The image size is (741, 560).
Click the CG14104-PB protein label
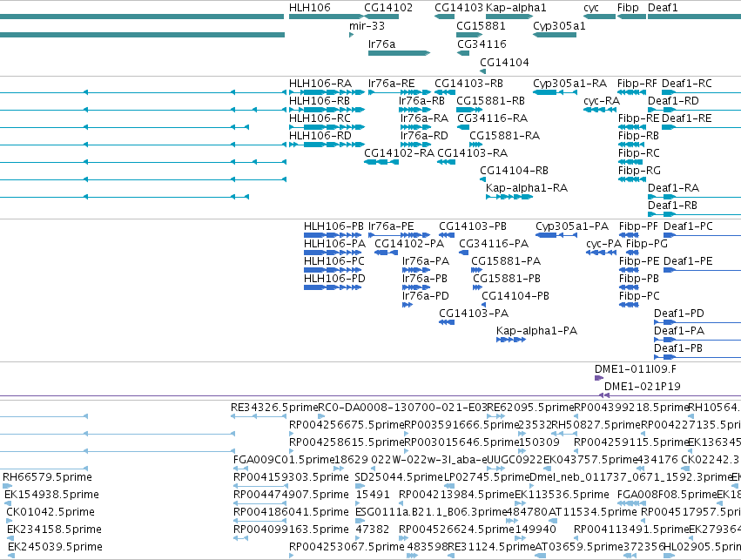click(515, 297)
